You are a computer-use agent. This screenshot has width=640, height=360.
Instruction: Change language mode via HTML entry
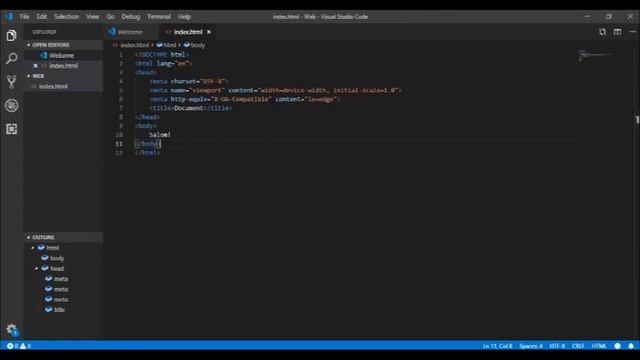[599, 346]
